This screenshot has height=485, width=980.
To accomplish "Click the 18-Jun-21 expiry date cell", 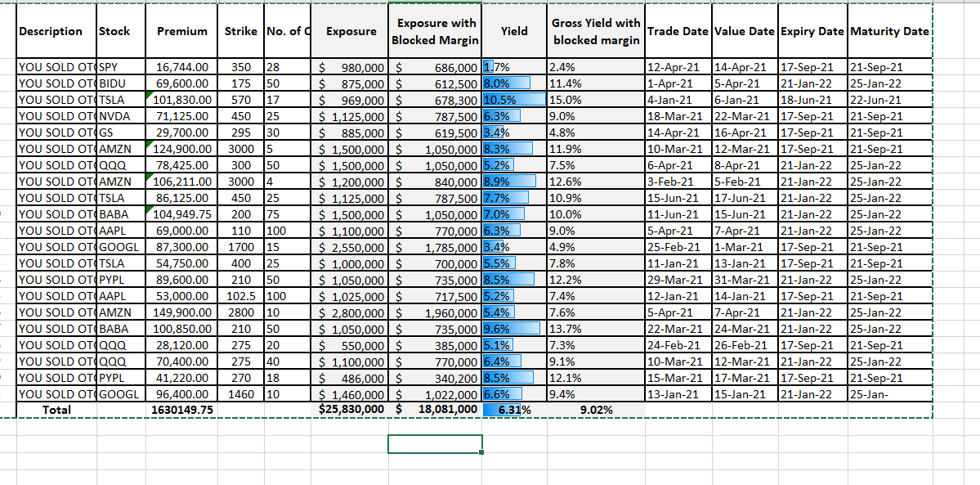I will 812,100.
